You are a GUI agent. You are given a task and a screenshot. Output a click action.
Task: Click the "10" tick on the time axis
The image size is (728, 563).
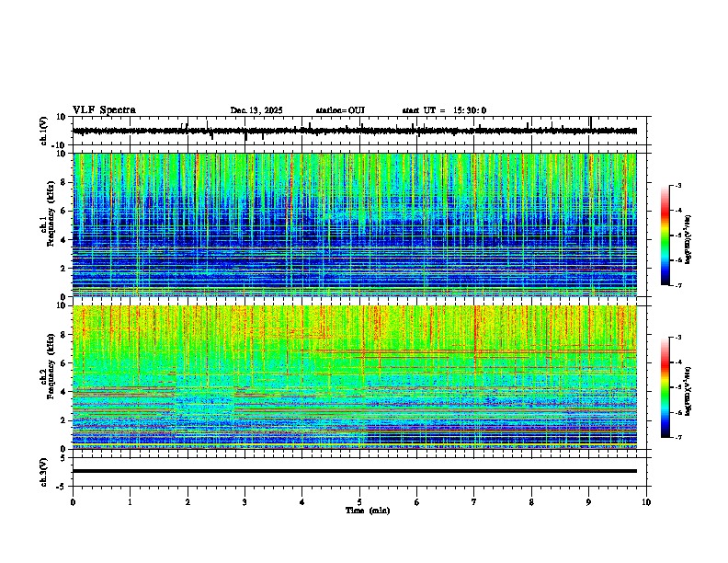pyautogui.click(x=646, y=502)
